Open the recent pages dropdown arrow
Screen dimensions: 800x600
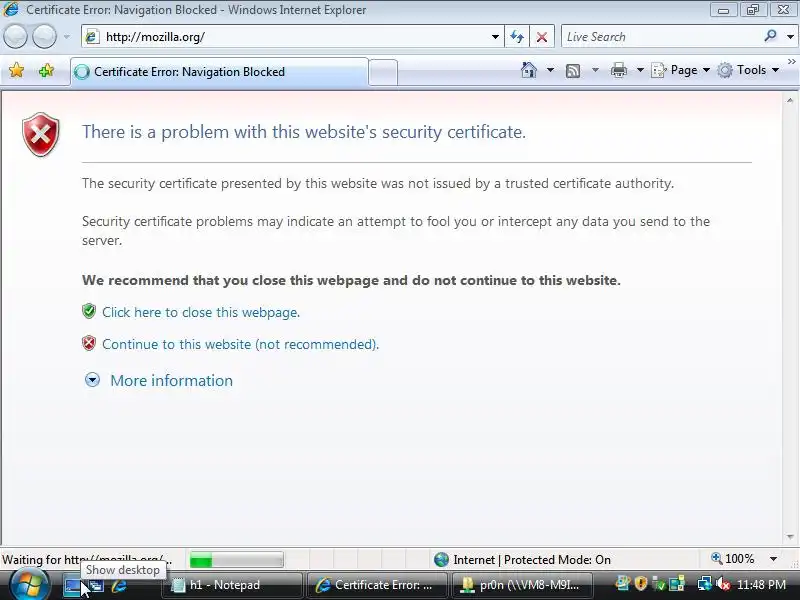pyautogui.click(x=66, y=37)
